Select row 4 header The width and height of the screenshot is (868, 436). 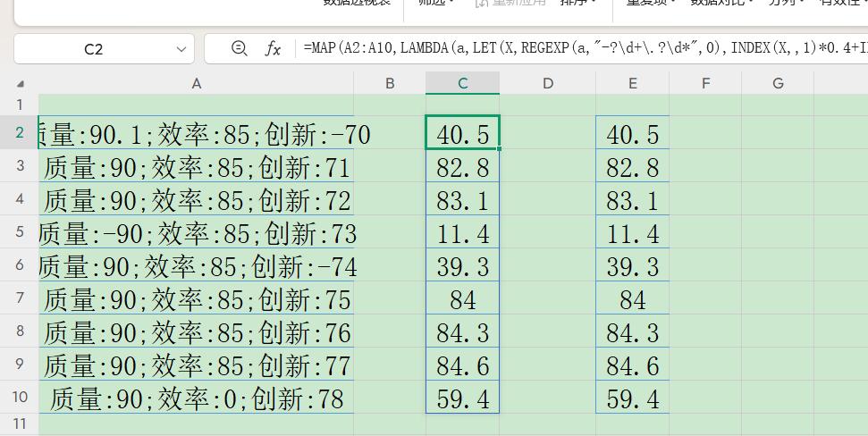point(20,198)
